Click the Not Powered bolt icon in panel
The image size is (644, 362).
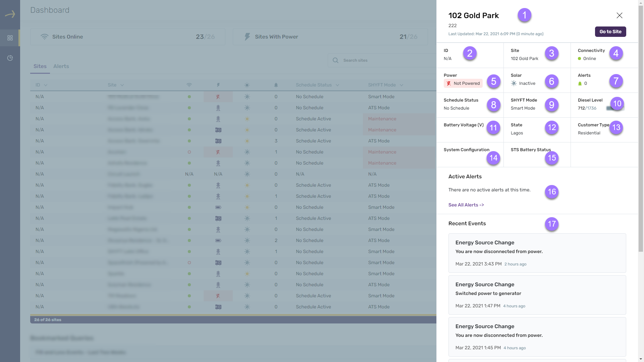click(449, 83)
